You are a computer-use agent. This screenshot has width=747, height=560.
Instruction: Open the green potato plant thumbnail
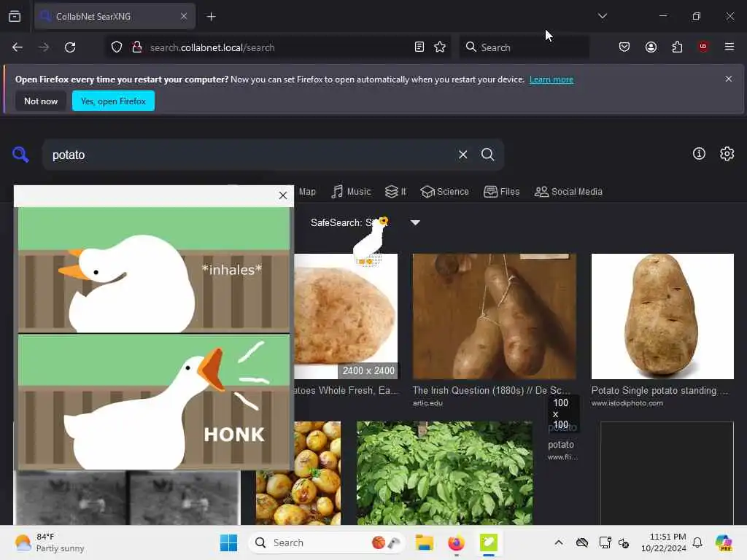point(444,472)
